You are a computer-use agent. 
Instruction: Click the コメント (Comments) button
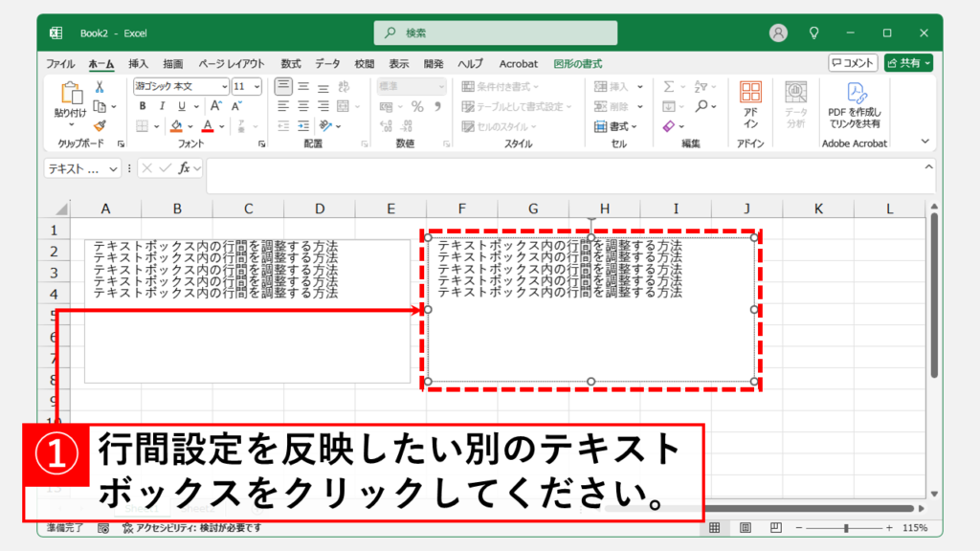853,62
